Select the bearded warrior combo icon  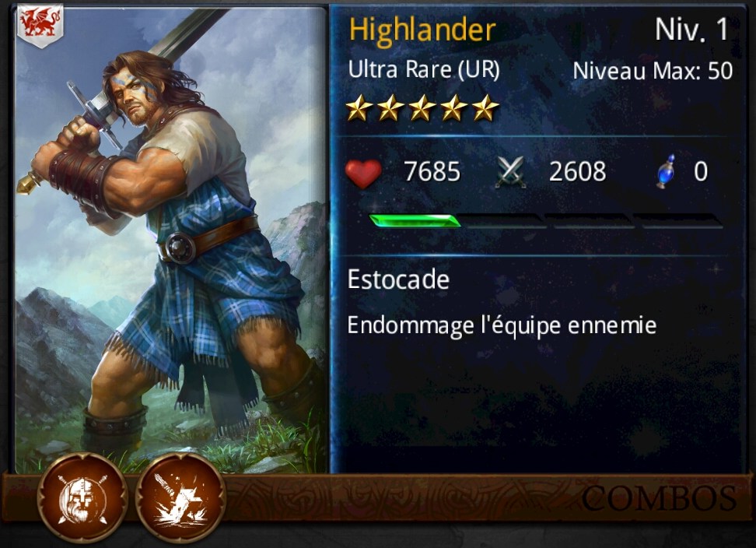[x=82, y=498]
